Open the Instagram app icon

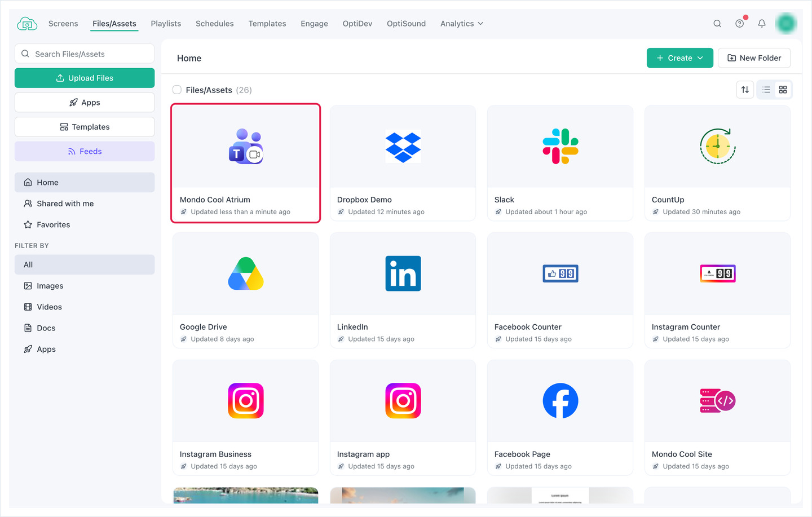click(403, 401)
